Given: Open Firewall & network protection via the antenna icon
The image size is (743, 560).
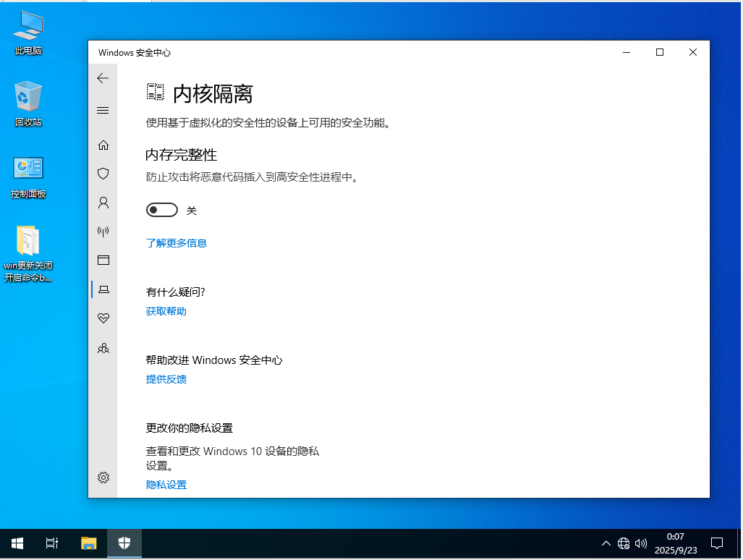Looking at the screenshot, I should 103,232.
